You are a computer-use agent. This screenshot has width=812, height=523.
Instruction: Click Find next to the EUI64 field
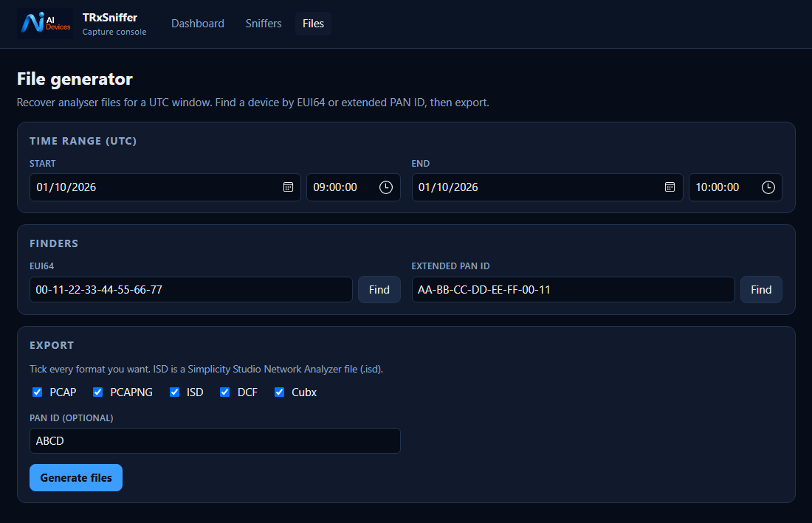pos(379,290)
